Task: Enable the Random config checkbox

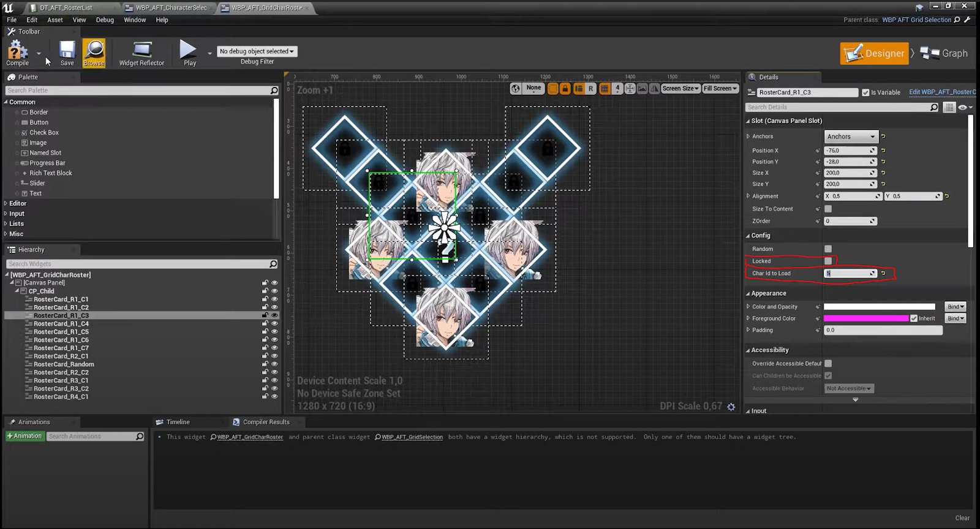Action: (x=828, y=249)
